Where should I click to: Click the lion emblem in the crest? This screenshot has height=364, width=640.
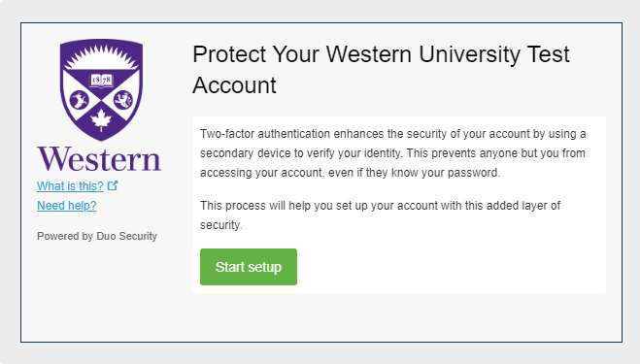(x=123, y=100)
